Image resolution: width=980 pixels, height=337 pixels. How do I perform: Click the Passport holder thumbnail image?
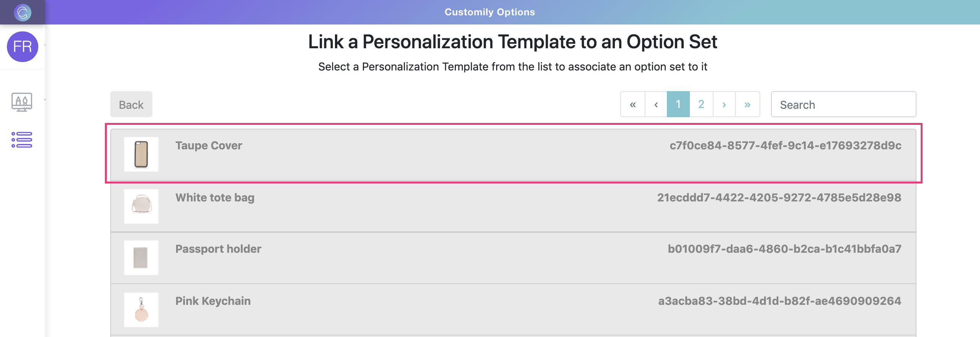(x=141, y=258)
